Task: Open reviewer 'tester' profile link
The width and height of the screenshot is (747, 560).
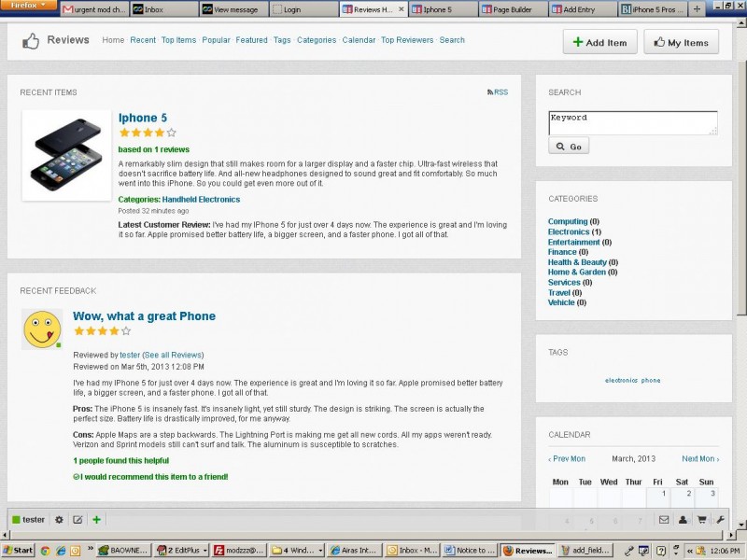Action: pos(130,355)
